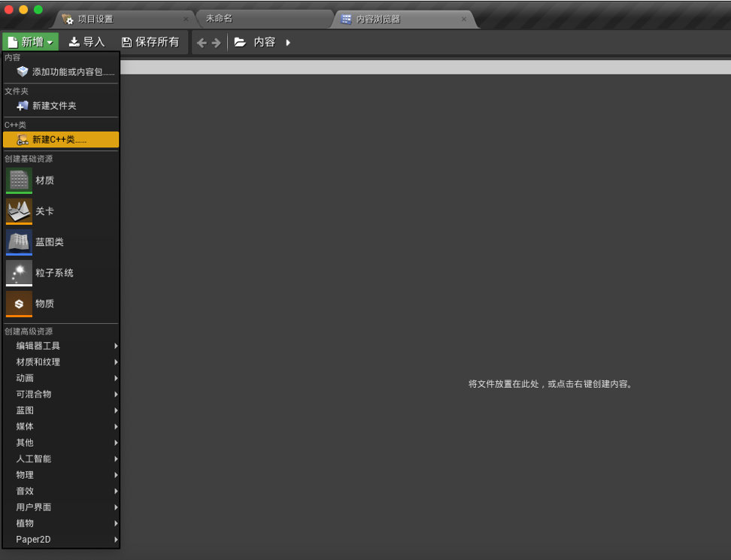Choose 新建文件夹 menu entry
The width and height of the screenshot is (731, 560).
click(61, 106)
